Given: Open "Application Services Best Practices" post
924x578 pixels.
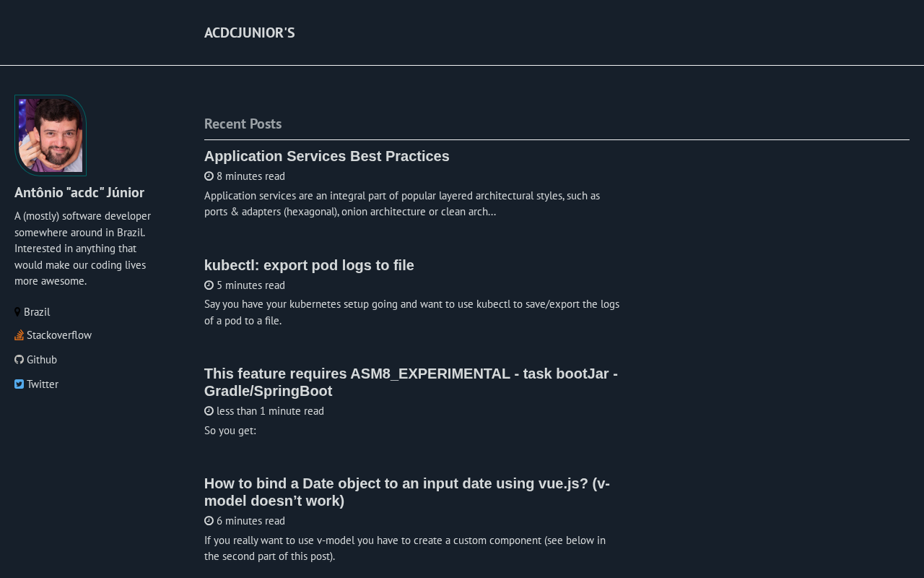Looking at the screenshot, I should pyautogui.click(x=326, y=156).
